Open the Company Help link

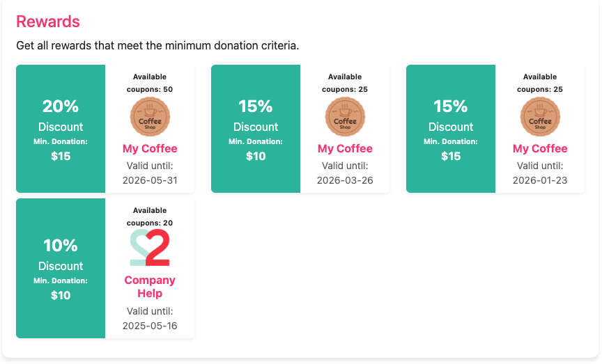(x=150, y=287)
